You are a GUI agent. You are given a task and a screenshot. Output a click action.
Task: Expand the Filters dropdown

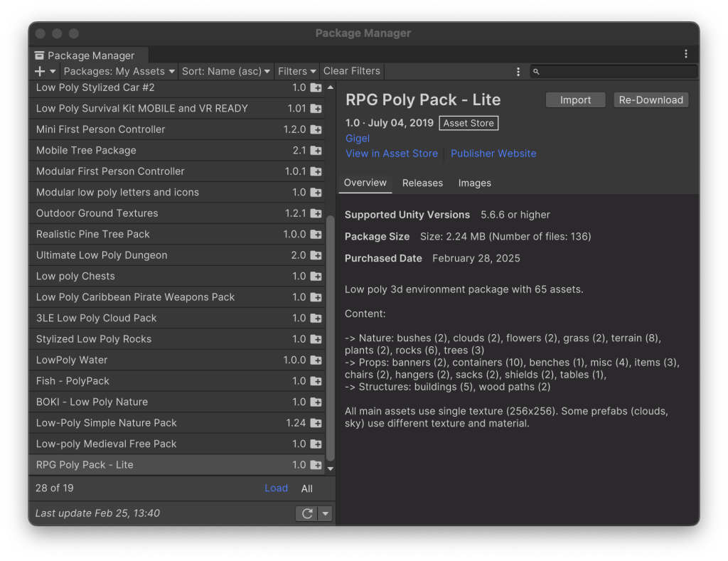[x=296, y=71]
